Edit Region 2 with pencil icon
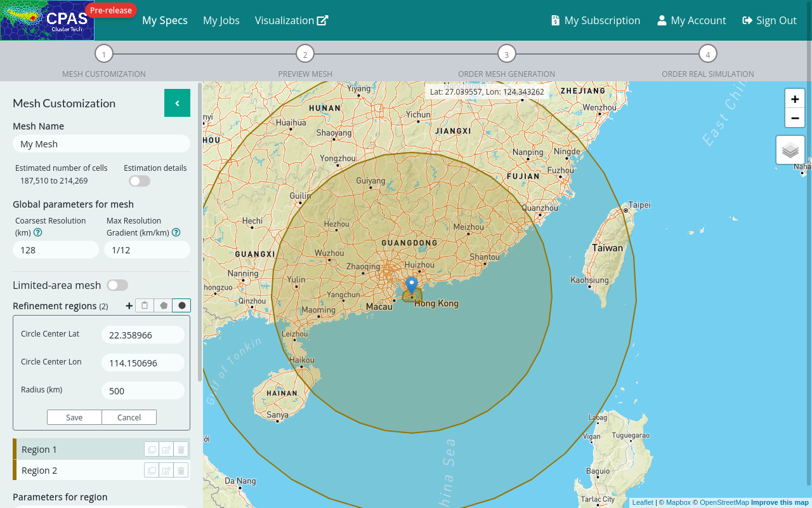 (x=166, y=471)
